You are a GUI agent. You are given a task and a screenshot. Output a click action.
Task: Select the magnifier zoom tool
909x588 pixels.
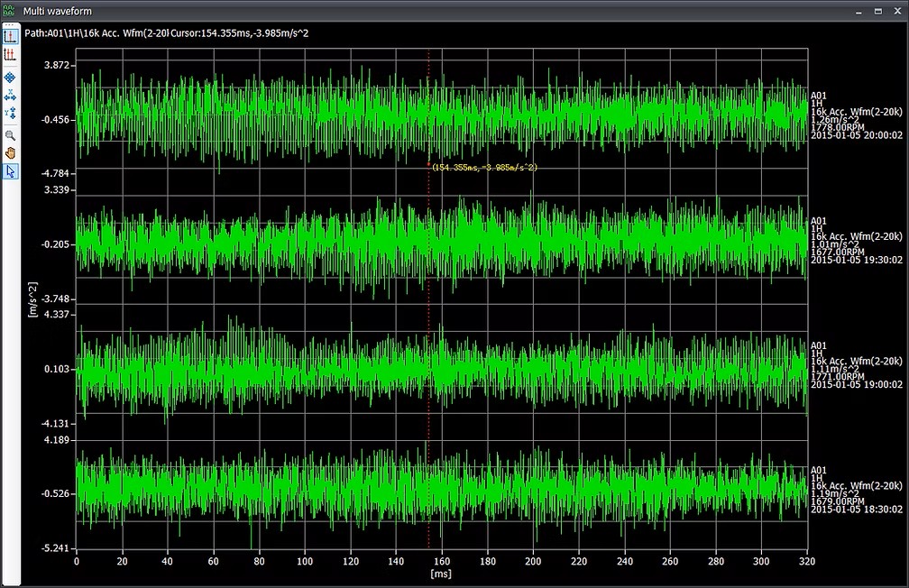10,135
